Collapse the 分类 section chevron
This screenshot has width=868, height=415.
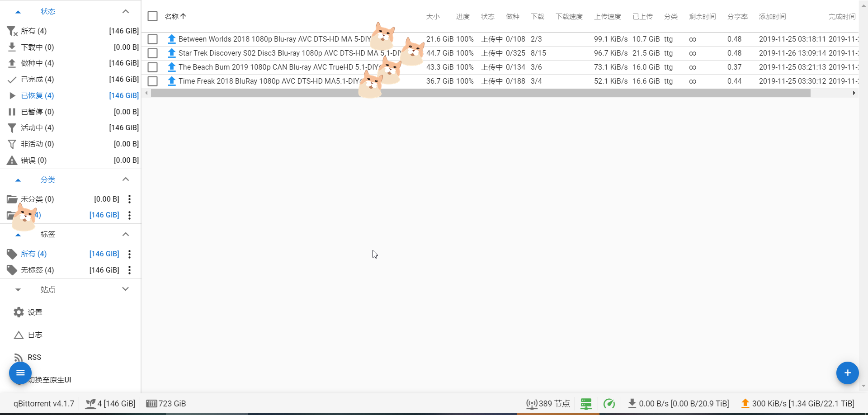click(x=126, y=179)
